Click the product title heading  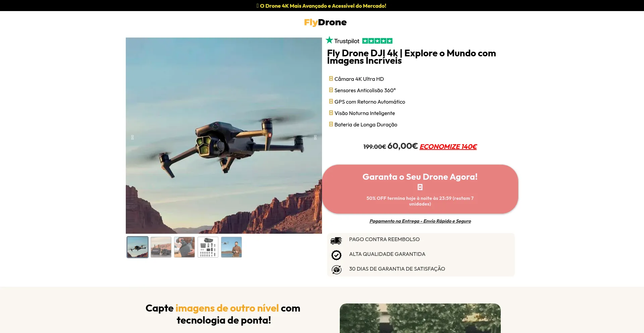coord(411,57)
